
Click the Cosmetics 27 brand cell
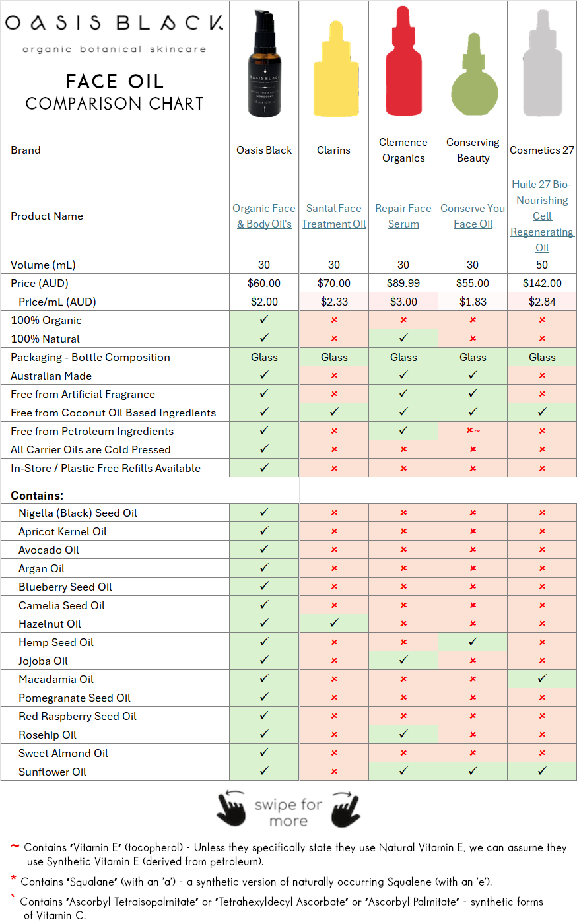[x=542, y=150]
